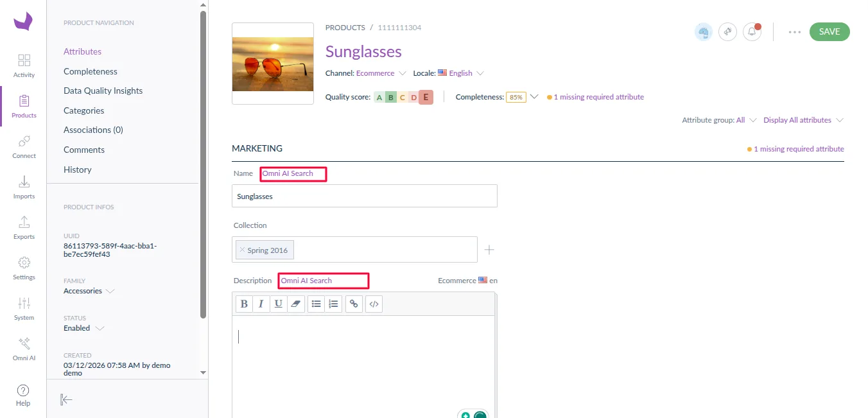Open the Help icon at bottom left
Viewport: 868px width, 418px height.
coord(23,390)
